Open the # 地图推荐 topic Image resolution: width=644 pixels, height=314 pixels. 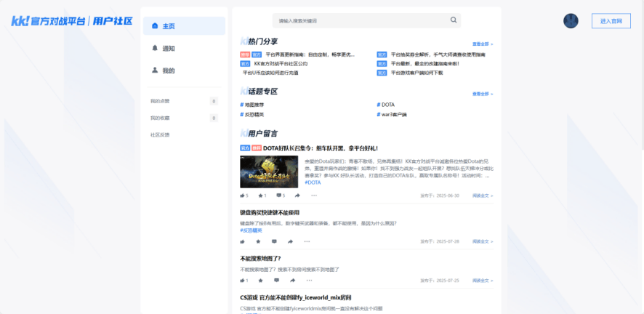251,105
